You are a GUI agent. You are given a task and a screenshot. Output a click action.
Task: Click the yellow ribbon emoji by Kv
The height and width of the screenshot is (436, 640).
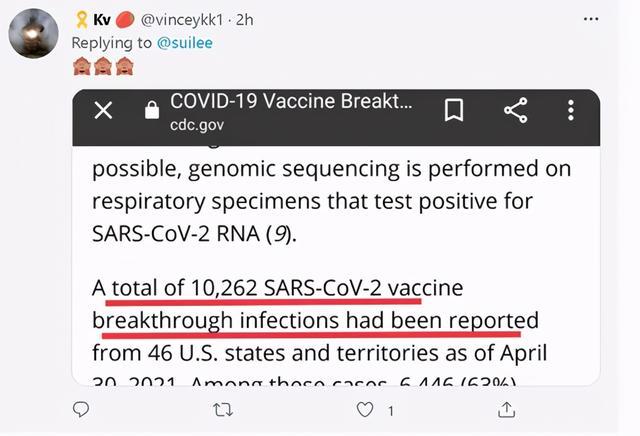coord(81,20)
